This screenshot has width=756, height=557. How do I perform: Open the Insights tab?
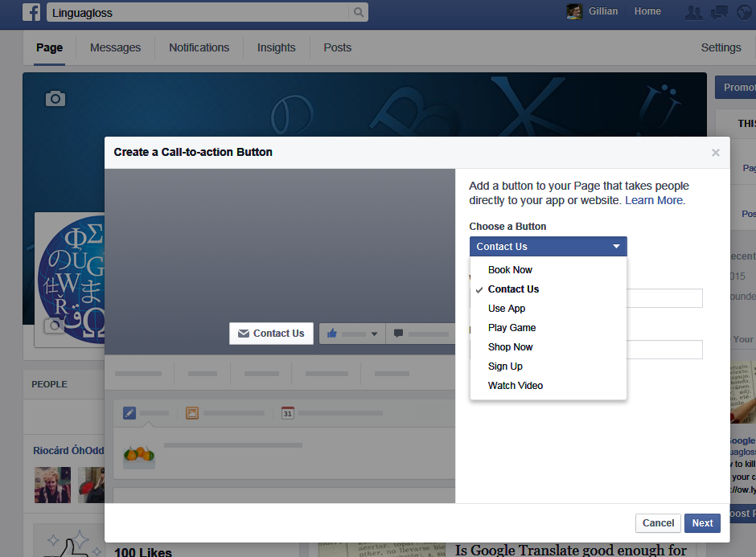pos(277,47)
